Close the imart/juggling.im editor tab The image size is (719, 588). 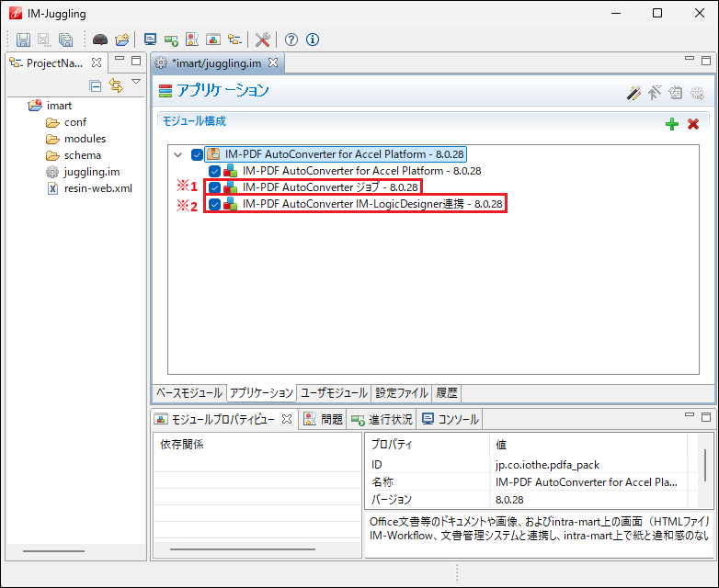[x=273, y=62]
